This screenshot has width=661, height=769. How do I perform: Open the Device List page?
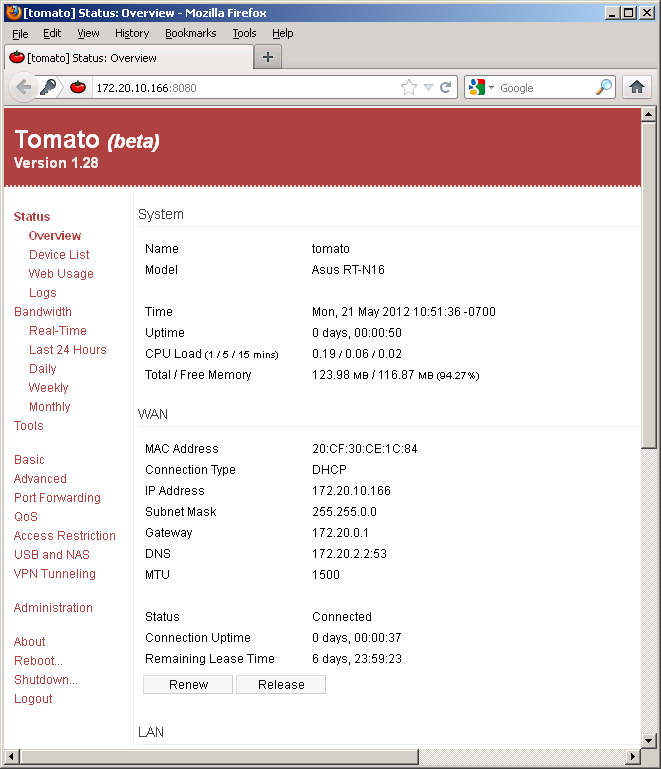point(59,255)
